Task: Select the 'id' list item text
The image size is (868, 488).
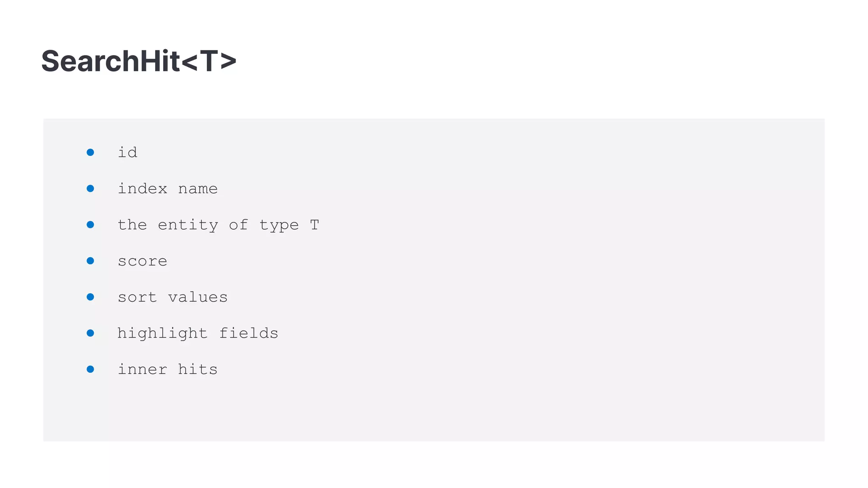Action: 128,152
